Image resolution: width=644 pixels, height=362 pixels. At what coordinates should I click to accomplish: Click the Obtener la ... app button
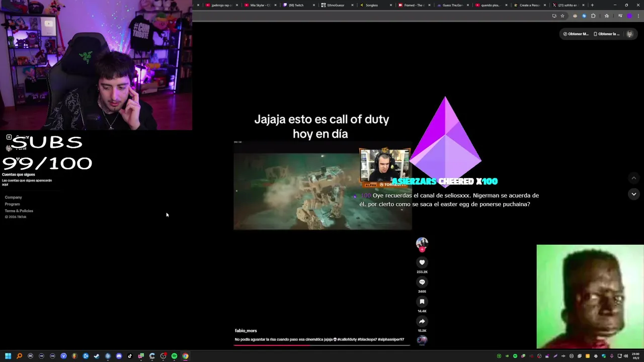point(607,34)
